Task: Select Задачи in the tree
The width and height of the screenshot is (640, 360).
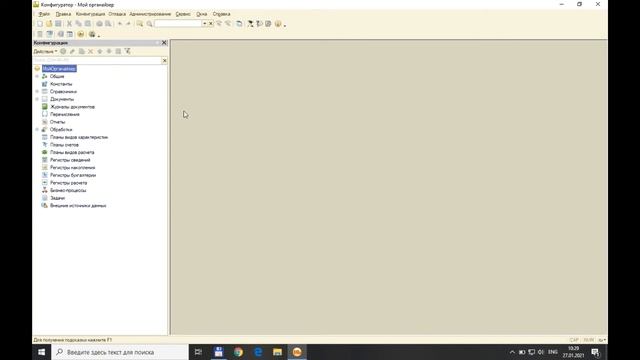Action: (x=57, y=198)
